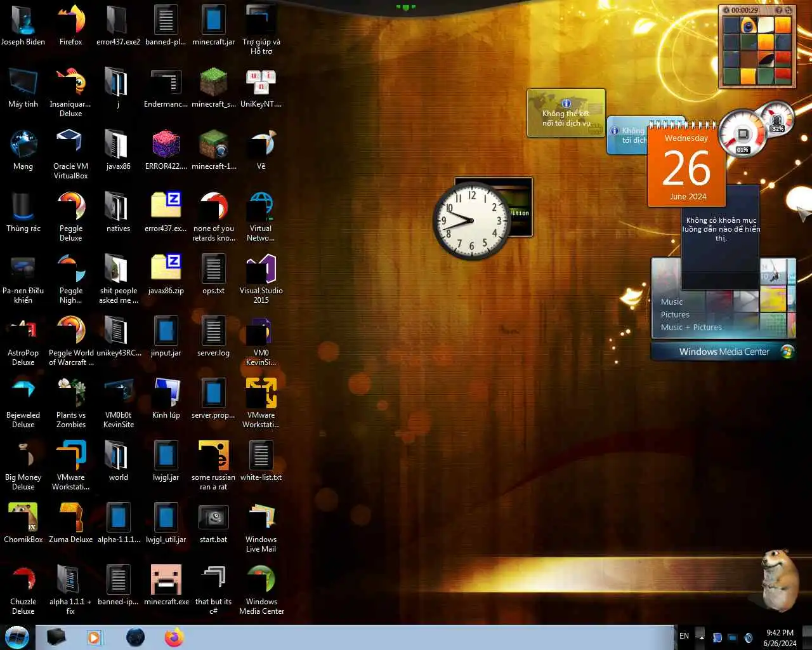Open the Kính lúp magnifier shortcut

pos(166,399)
